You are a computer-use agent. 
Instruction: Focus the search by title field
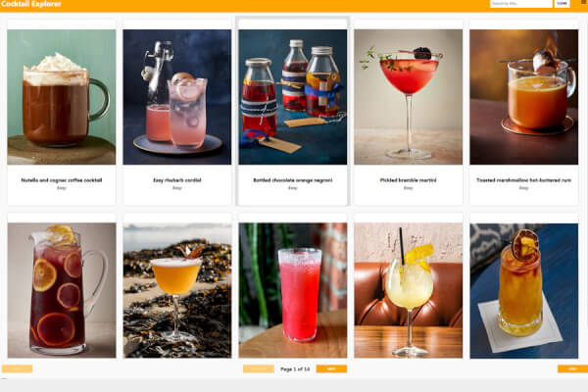[x=521, y=3]
